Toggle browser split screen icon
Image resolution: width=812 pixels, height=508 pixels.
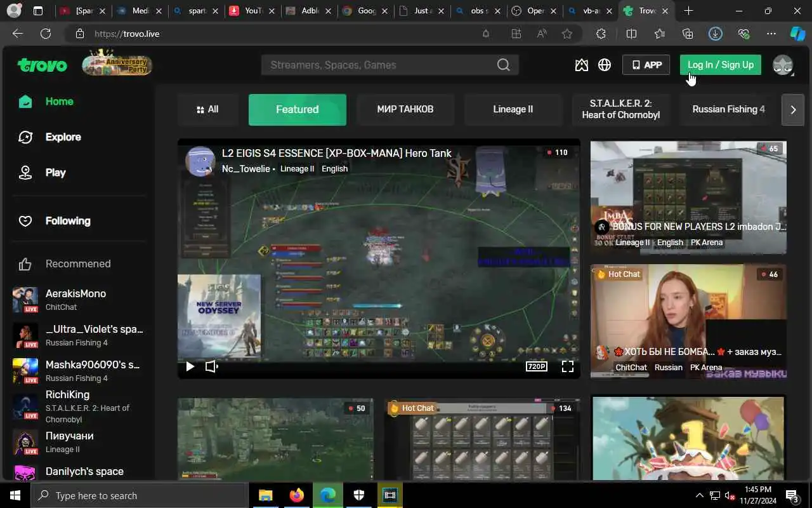pyautogui.click(x=631, y=34)
